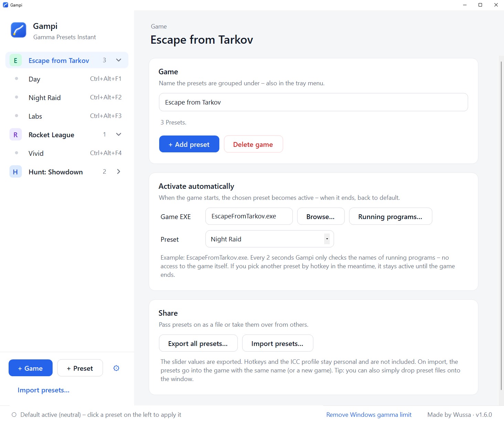504x423 pixels.
Task: Click the Default active status radio indicator
Action: coord(14,415)
